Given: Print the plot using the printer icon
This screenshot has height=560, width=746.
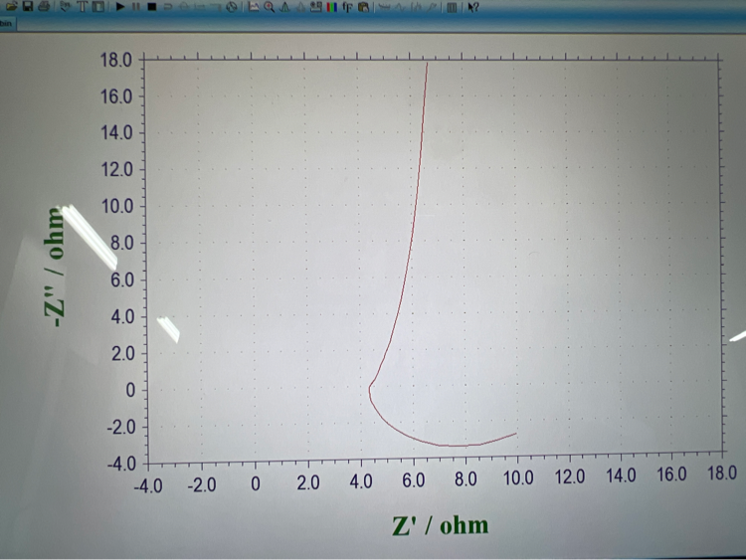Looking at the screenshot, I should point(44,6).
